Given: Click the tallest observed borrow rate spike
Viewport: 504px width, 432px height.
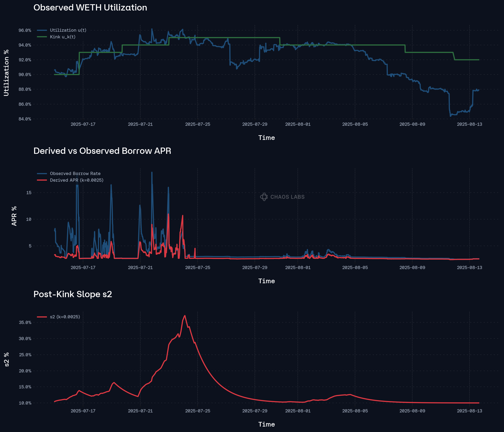Looking at the screenshot, I should coord(152,172).
